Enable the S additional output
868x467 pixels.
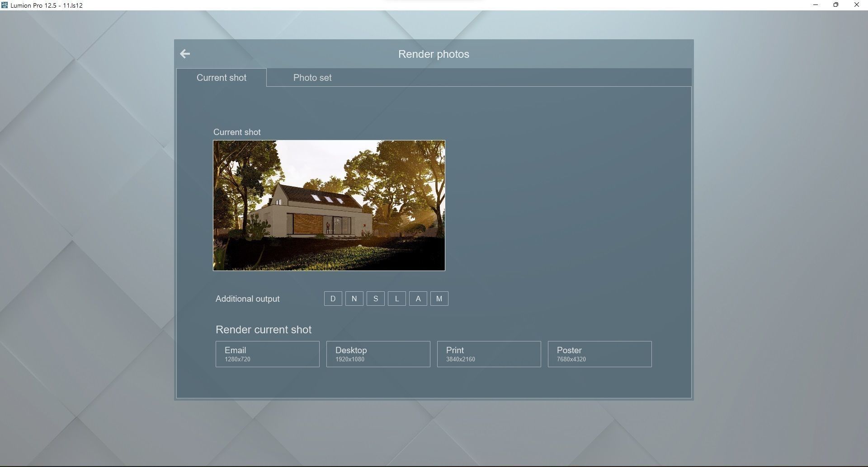pyautogui.click(x=376, y=299)
